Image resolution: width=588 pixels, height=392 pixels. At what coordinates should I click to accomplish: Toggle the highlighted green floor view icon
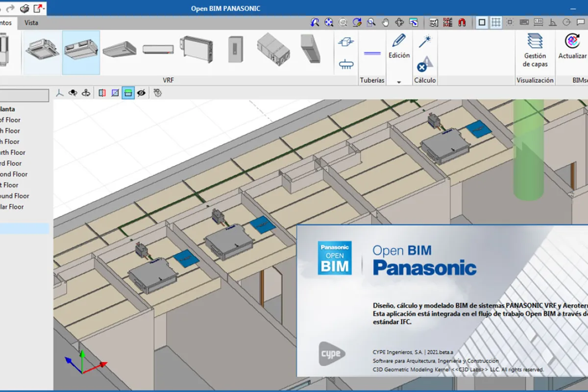[x=128, y=92]
